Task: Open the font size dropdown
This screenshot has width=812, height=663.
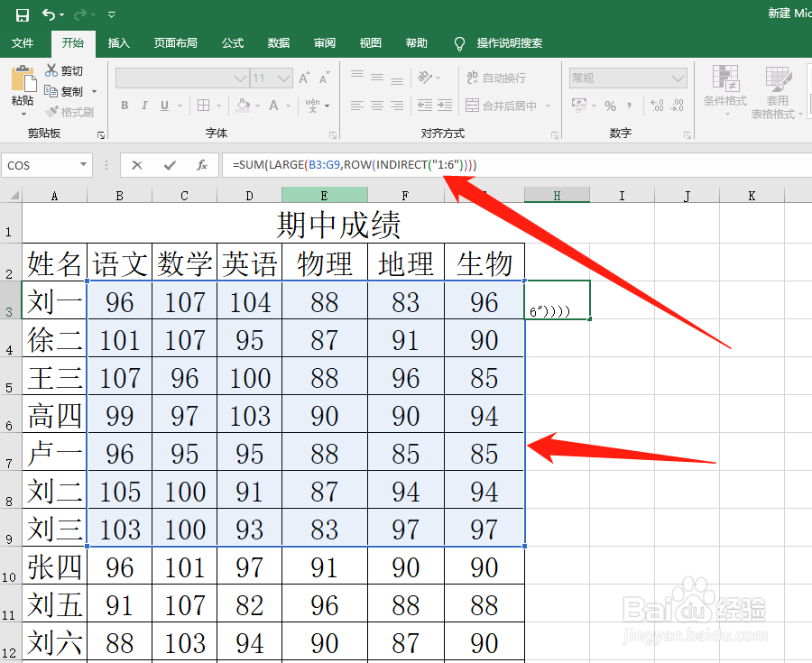Action: (x=283, y=78)
